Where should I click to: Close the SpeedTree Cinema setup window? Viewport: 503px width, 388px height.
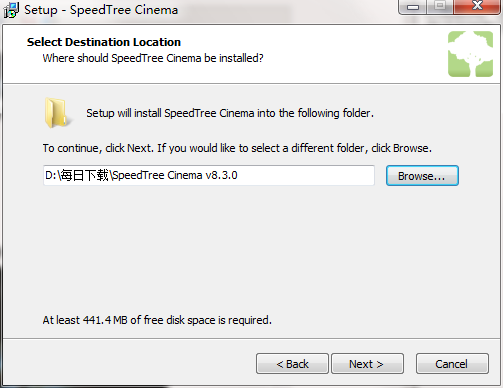[x=477, y=7]
